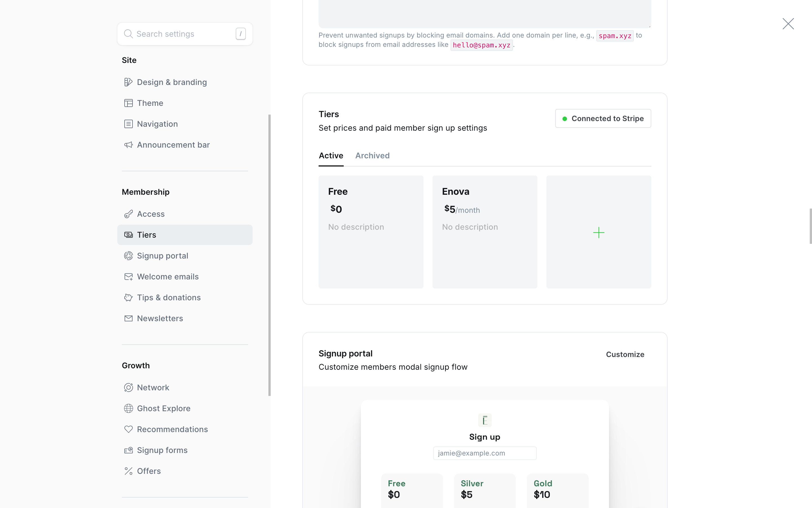Focus the Search settings field
The height and width of the screenshot is (508, 812).
pyautogui.click(x=185, y=34)
